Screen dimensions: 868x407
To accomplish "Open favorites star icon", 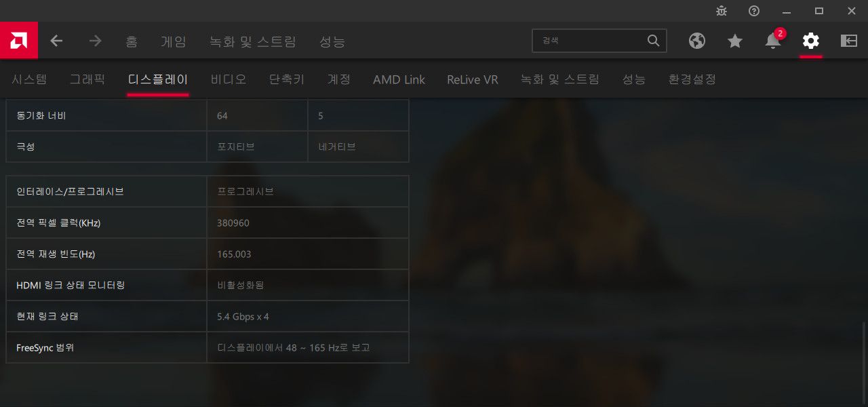I will pos(735,41).
